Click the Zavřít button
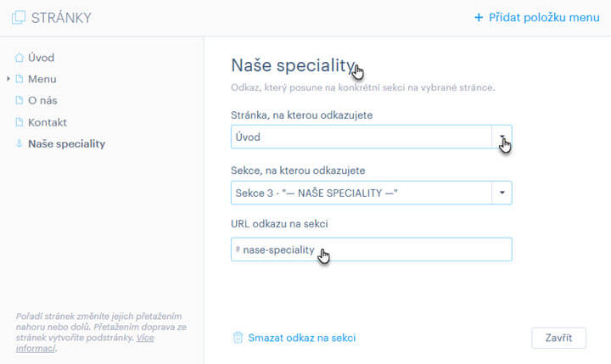Screen dimensions: 611x364 click(558, 338)
